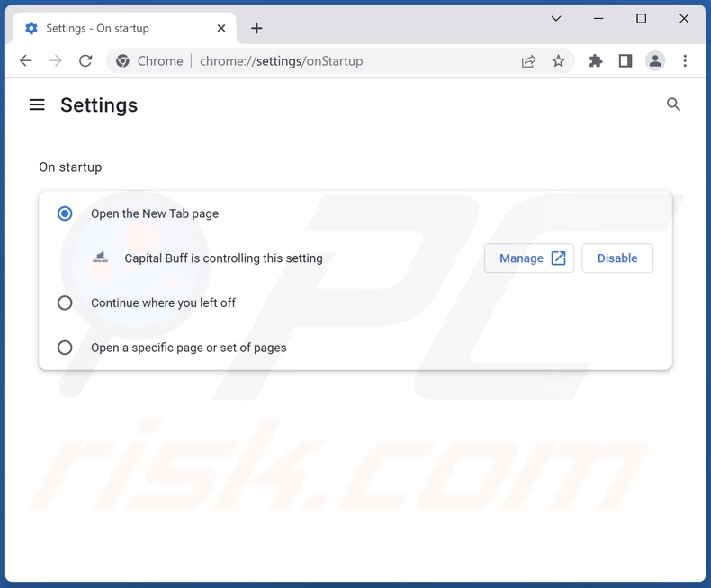The height and width of the screenshot is (588, 711).
Task: Manage the Capital Buff extension
Action: point(528,258)
